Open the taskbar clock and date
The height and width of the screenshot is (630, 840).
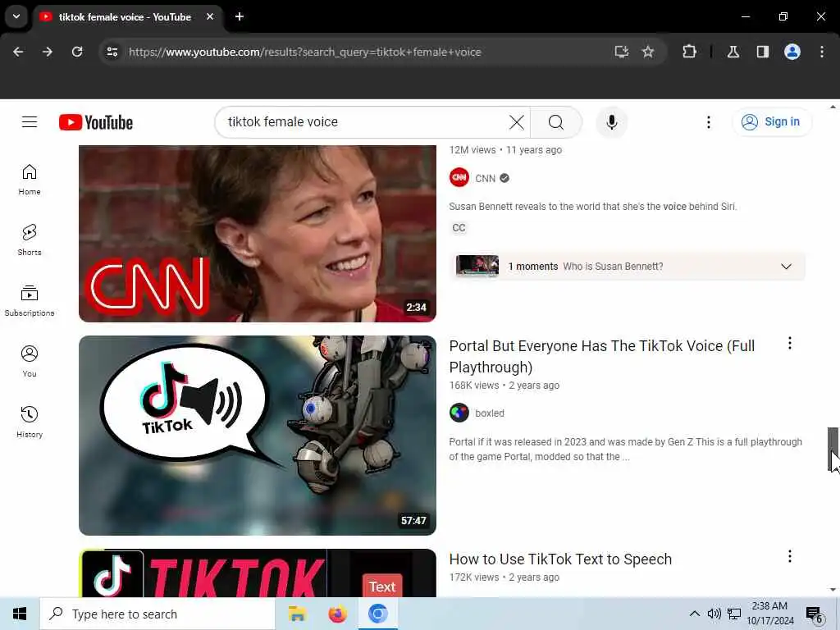(769, 614)
